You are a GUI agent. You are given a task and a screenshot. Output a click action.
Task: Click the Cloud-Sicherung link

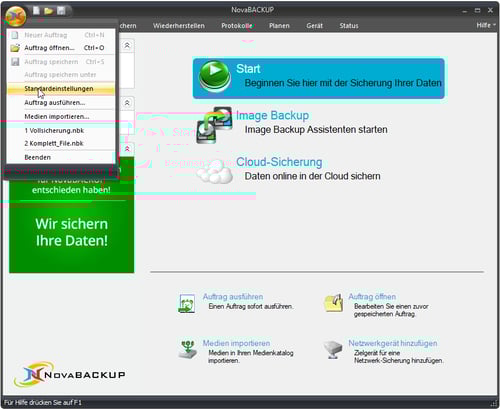click(279, 162)
